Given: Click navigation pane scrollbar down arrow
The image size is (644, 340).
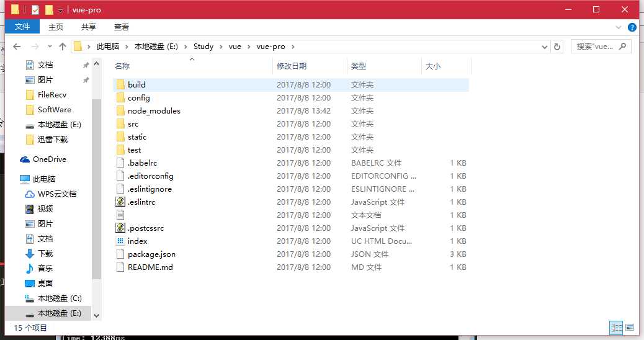Looking at the screenshot, I should click(x=97, y=315).
